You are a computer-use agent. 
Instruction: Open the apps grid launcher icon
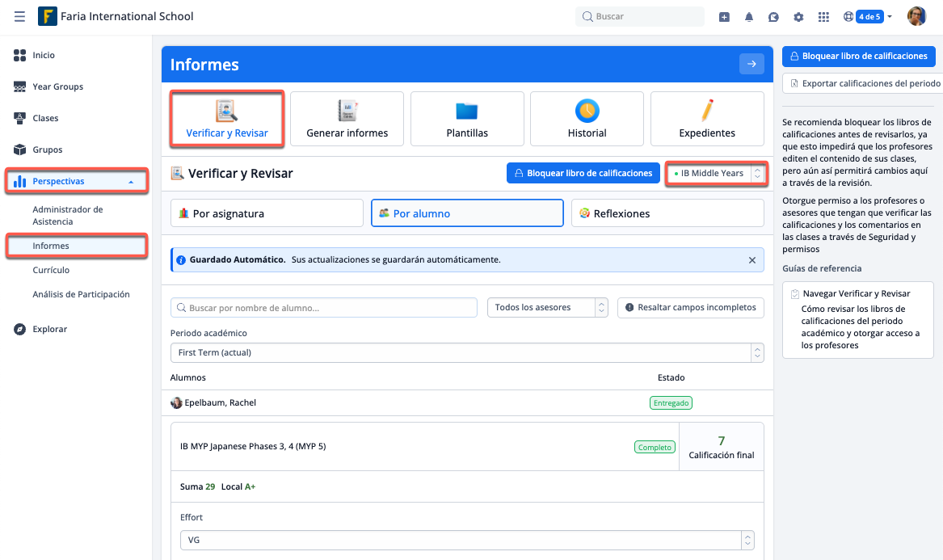pos(823,17)
